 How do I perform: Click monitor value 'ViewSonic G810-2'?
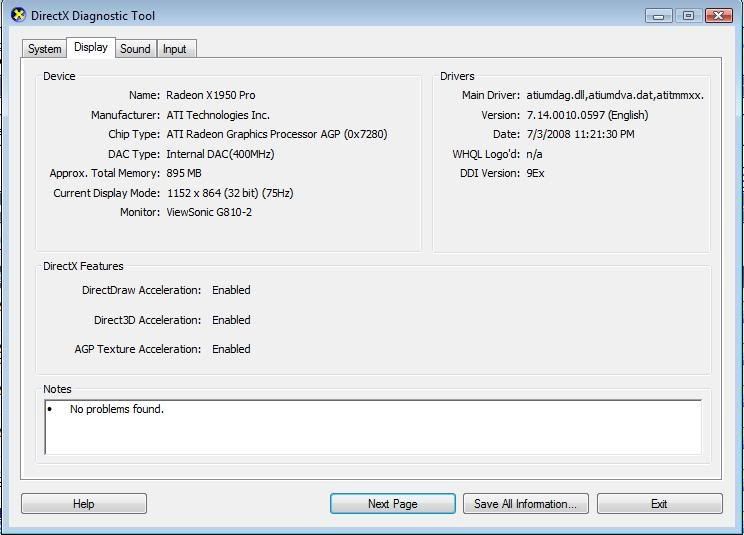(x=209, y=212)
